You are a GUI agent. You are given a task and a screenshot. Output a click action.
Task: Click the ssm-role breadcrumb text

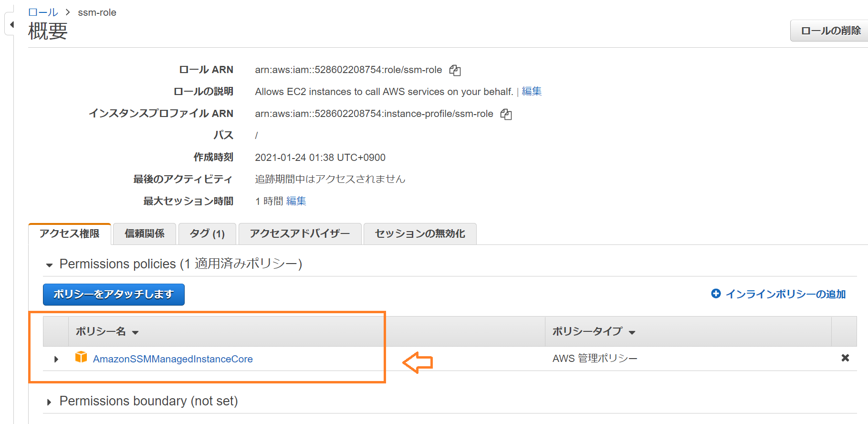(x=97, y=12)
